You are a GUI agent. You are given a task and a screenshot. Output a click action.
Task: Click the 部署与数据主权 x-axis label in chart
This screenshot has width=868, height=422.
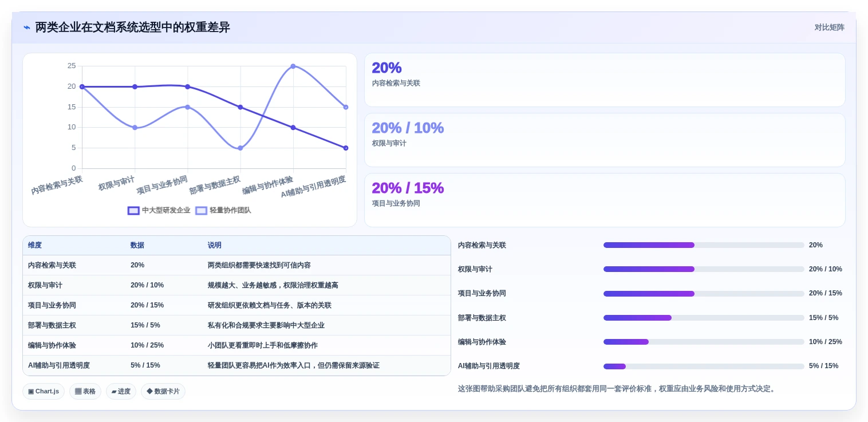(215, 186)
